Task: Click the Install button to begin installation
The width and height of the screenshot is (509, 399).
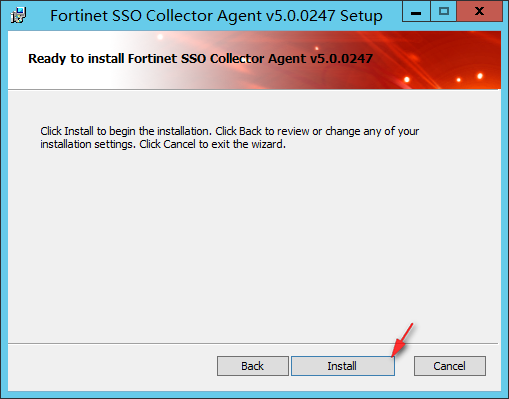Action: [343, 366]
